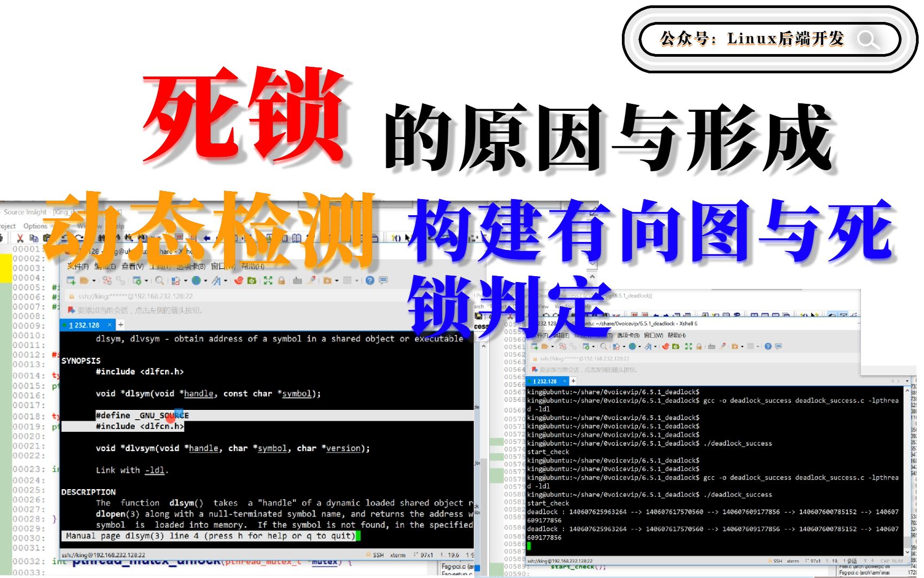Toggle full screen icon in right Xshell toolbar
Viewport: 924px width, 578px height.
pyautogui.click(x=688, y=346)
